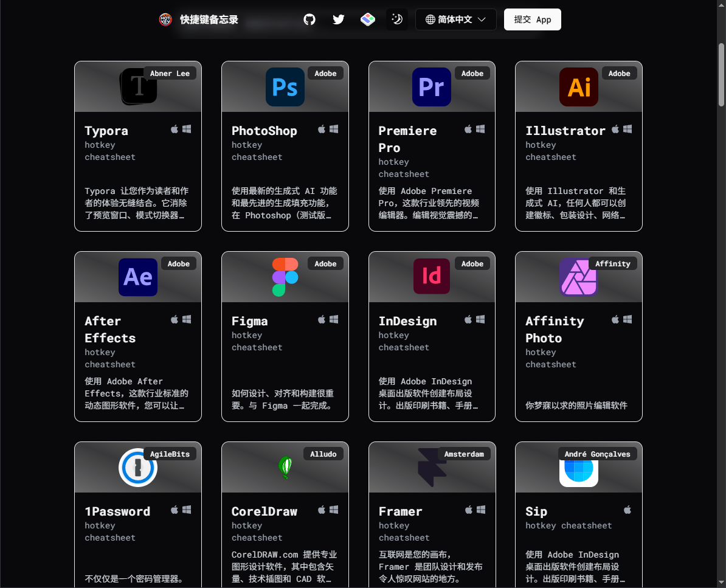Click Windows icon on Framer card

[x=480, y=510]
